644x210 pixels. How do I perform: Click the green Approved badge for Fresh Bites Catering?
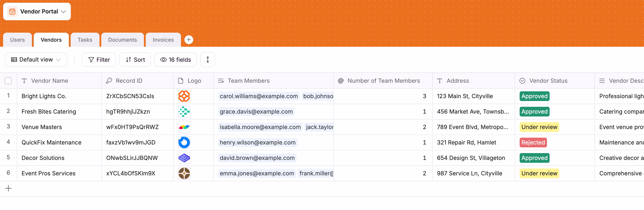point(534,112)
